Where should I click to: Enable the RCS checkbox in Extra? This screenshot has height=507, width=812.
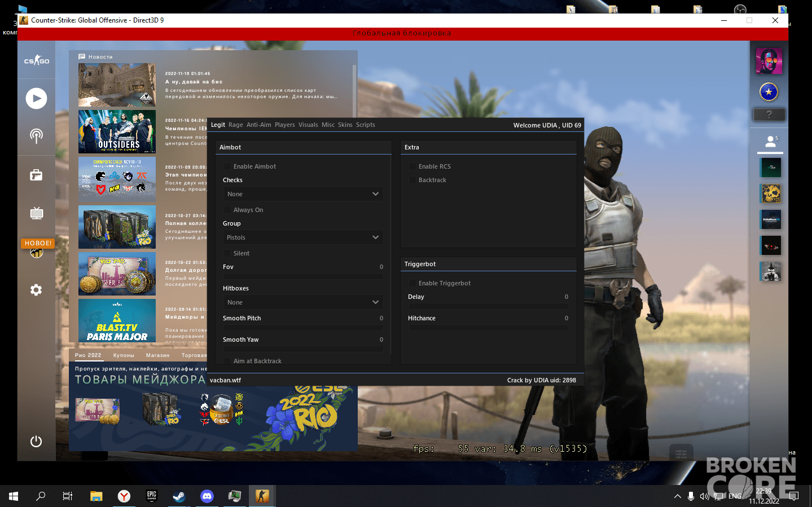412,166
